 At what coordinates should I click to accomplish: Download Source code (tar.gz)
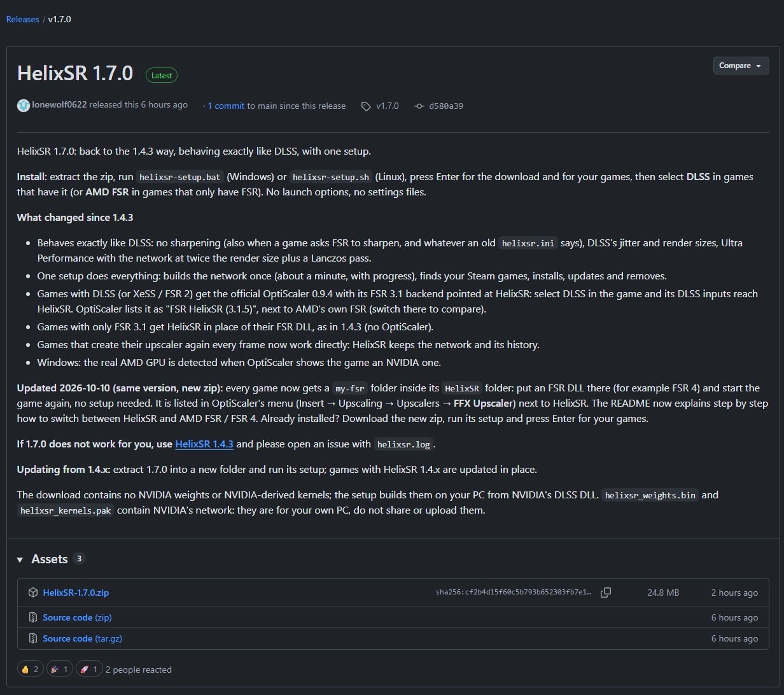click(82, 638)
